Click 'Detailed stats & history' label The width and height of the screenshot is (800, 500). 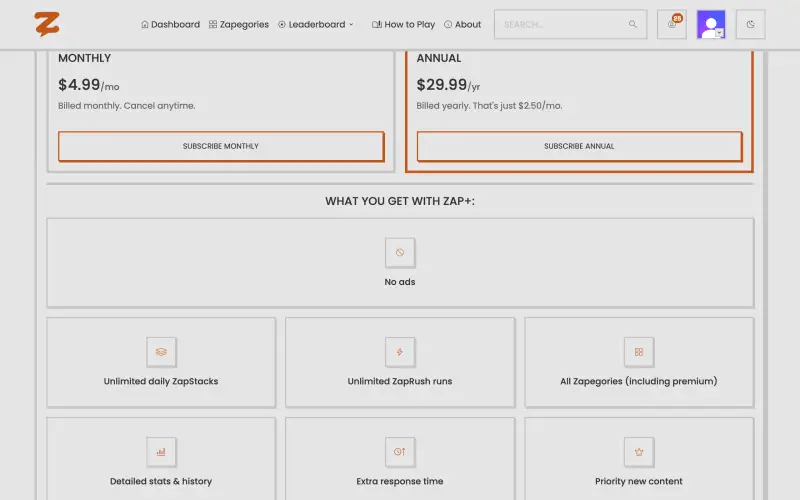click(x=161, y=481)
